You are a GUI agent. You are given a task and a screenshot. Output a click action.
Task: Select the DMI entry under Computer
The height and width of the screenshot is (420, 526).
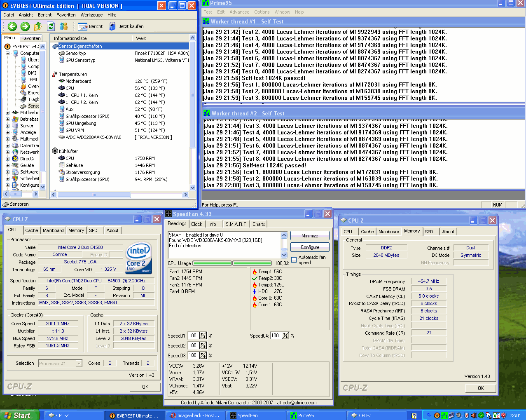[x=32, y=73]
